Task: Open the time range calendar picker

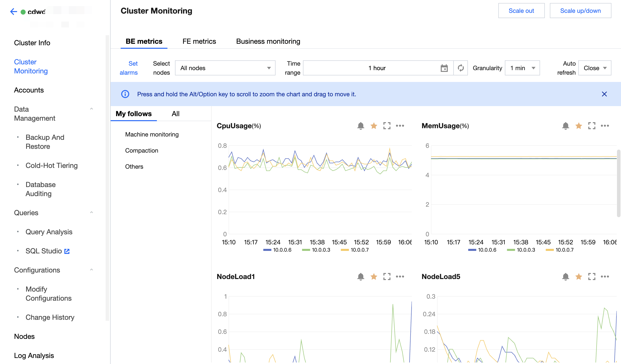Action: point(444,68)
